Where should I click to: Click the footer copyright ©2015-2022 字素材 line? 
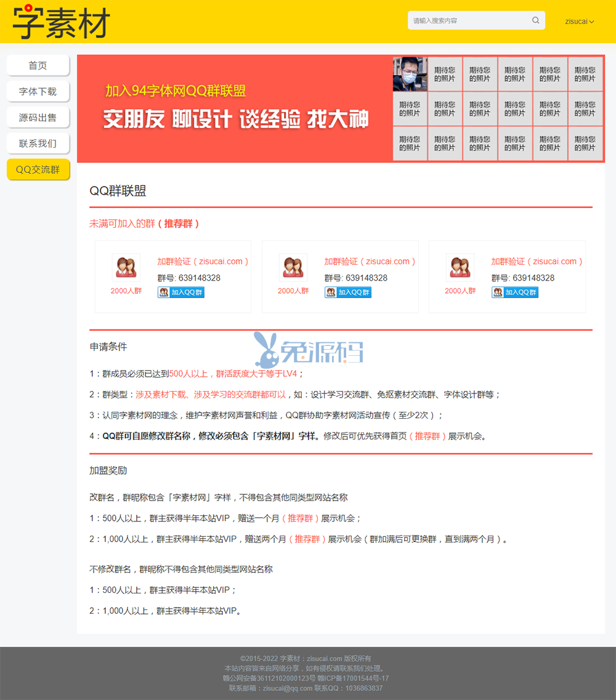[306, 659]
